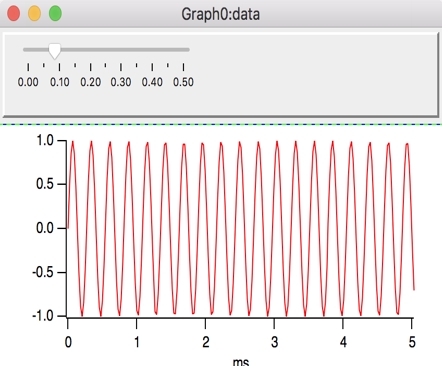The image size is (442, 366).
Task: Click the ms axis units label
Action: (x=241, y=362)
